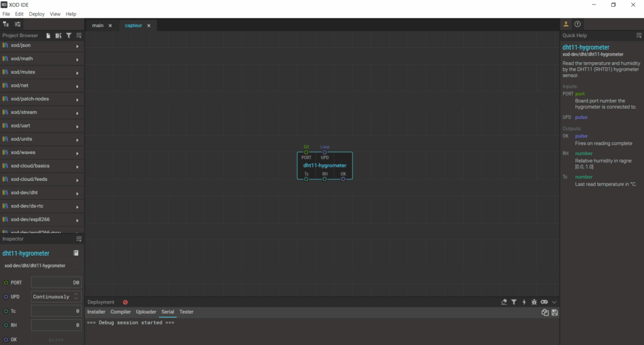Viewport: 644px width, 345px height.
Task: Select the Serial log tab
Action: coord(167,312)
